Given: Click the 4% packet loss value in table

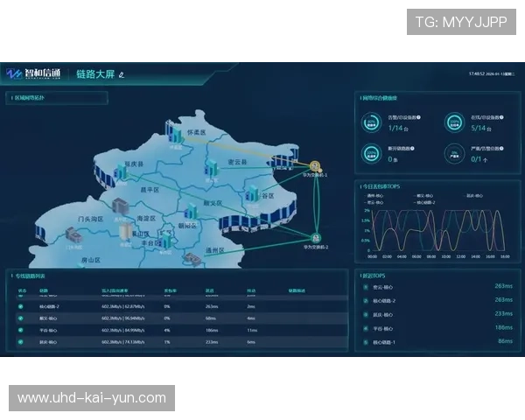Looking at the screenshot, I should coord(167,330).
